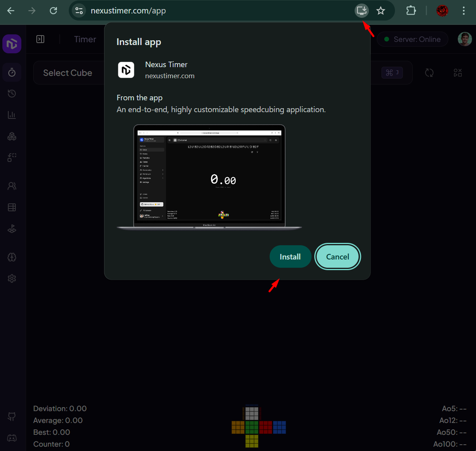Click the refresh scramble icon
Screen dimensions: 476x451
(429, 73)
